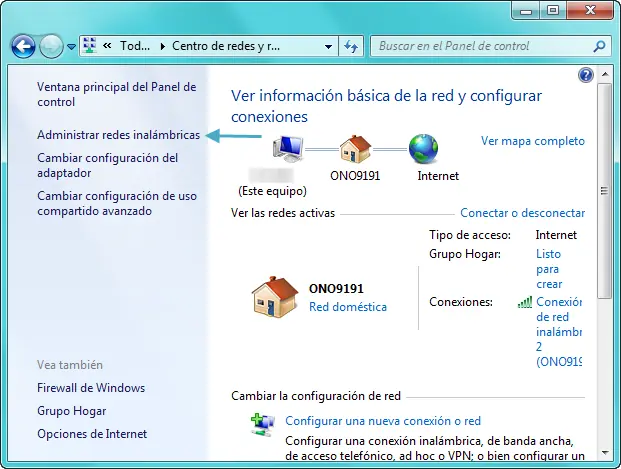Screen dimensions: 621x469
Task: Open 'Cambiar configuración de uso compartido avanzado'
Action: click(117, 203)
